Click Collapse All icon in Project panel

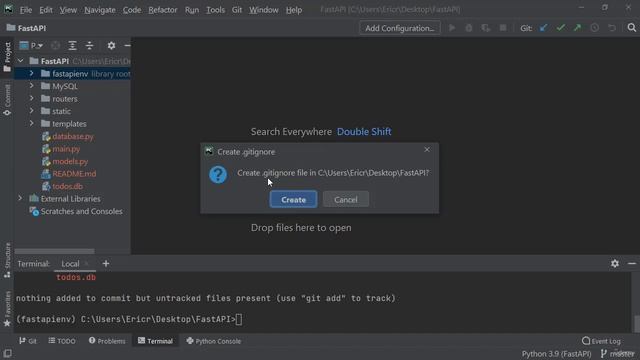click(89, 45)
